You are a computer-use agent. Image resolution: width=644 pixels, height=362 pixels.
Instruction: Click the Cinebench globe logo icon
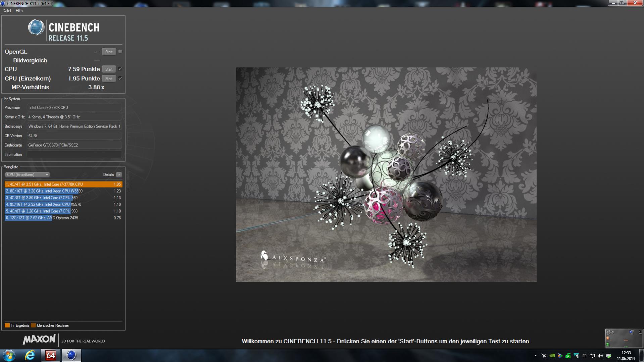(x=36, y=28)
